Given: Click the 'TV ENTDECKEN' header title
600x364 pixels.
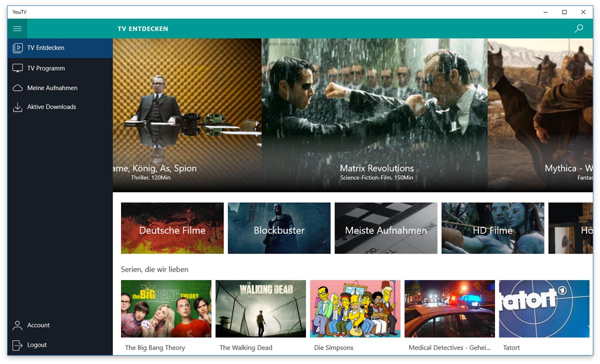Looking at the screenshot, I should click(x=143, y=29).
